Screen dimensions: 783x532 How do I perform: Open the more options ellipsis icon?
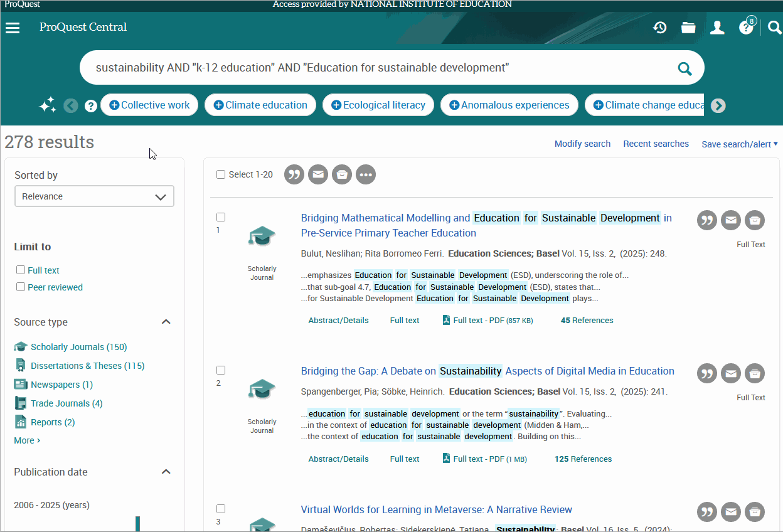coord(365,174)
